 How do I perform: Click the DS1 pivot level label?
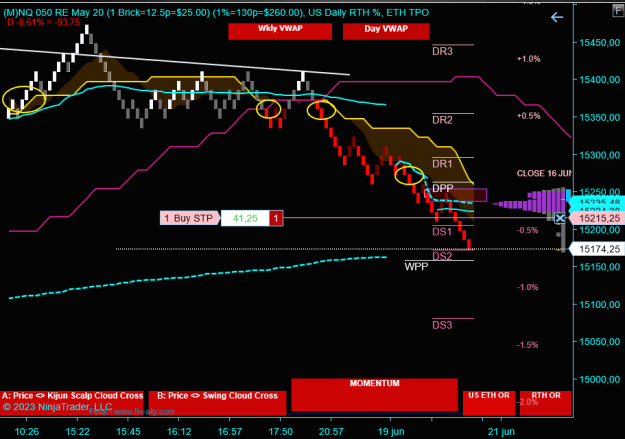coord(442,232)
